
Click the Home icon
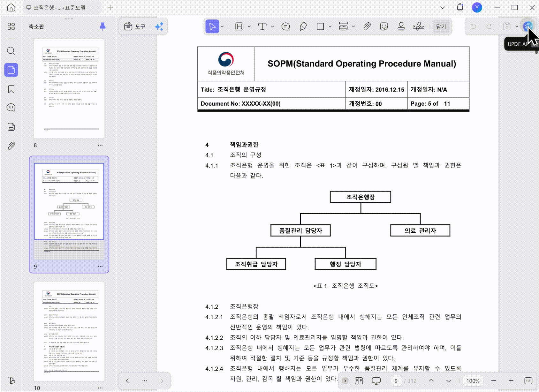[x=11, y=8]
